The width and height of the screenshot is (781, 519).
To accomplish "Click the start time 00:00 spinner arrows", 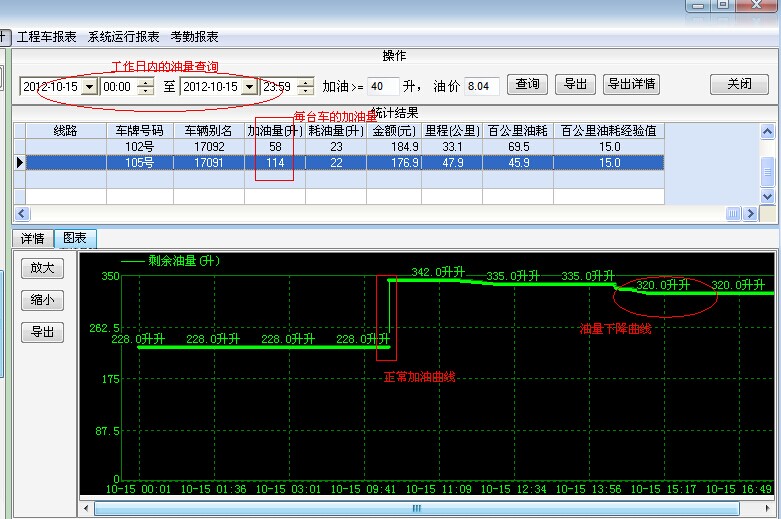I will point(146,87).
